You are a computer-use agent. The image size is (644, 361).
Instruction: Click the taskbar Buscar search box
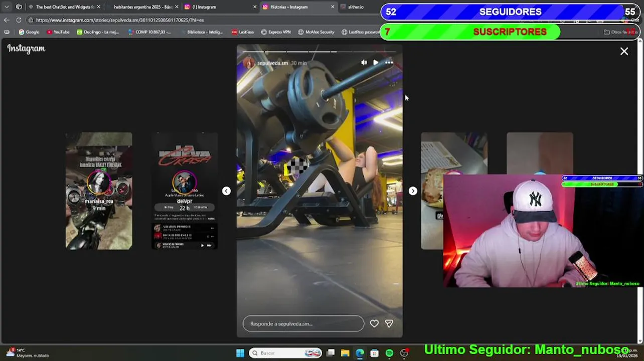[x=285, y=353]
